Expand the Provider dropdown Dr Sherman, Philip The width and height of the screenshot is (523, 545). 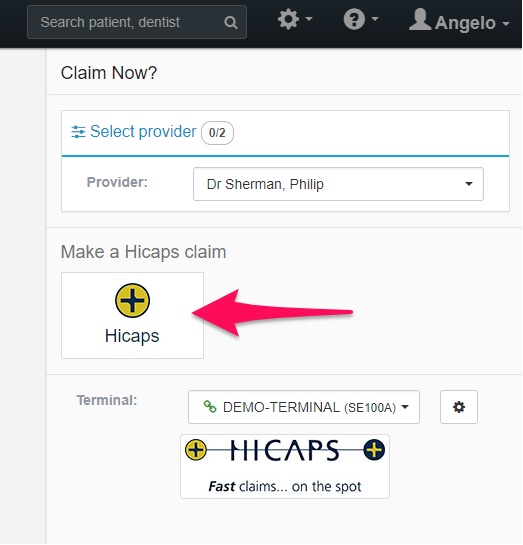(x=338, y=184)
